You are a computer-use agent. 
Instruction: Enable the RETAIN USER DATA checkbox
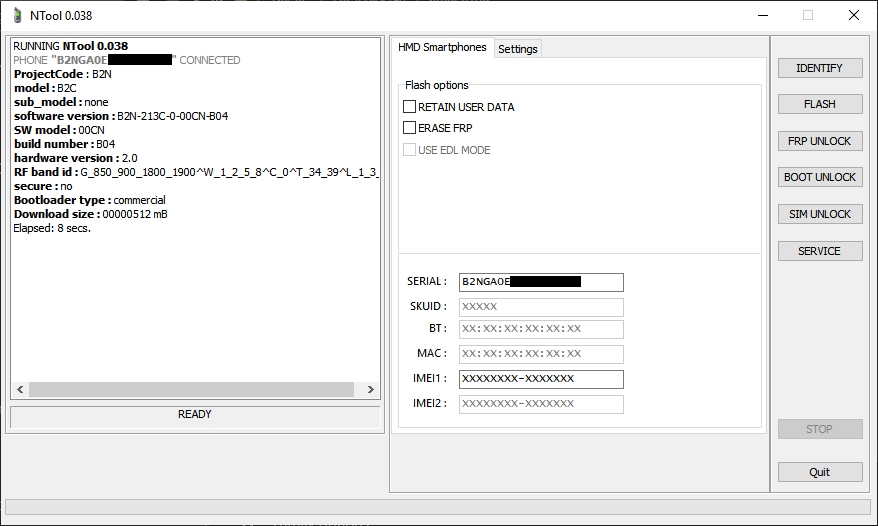click(409, 106)
